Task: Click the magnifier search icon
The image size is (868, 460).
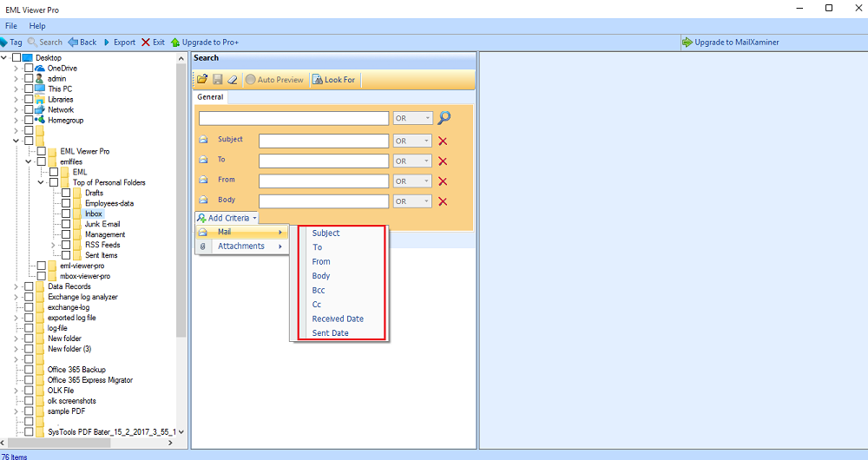Action: tap(444, 117)
